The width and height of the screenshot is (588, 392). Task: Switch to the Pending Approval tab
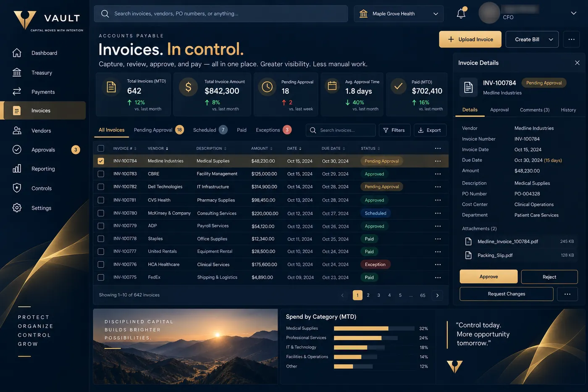[159, 130]
